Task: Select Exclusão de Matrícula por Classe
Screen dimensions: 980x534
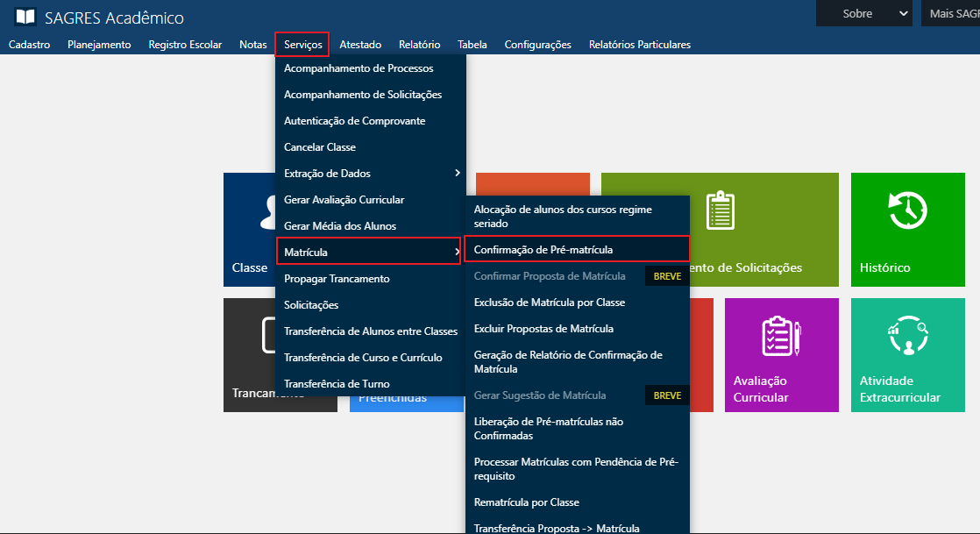Action: click(x=549, y=303)
